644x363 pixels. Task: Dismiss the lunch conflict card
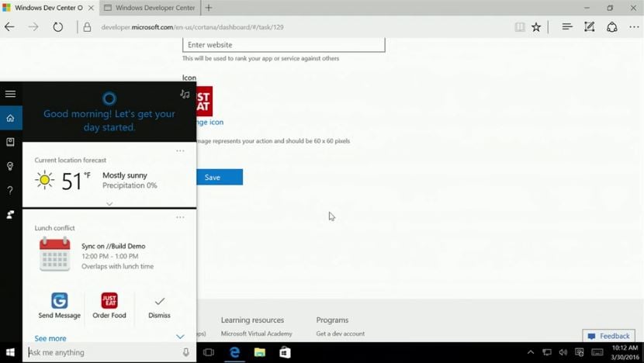coord(159,308)
